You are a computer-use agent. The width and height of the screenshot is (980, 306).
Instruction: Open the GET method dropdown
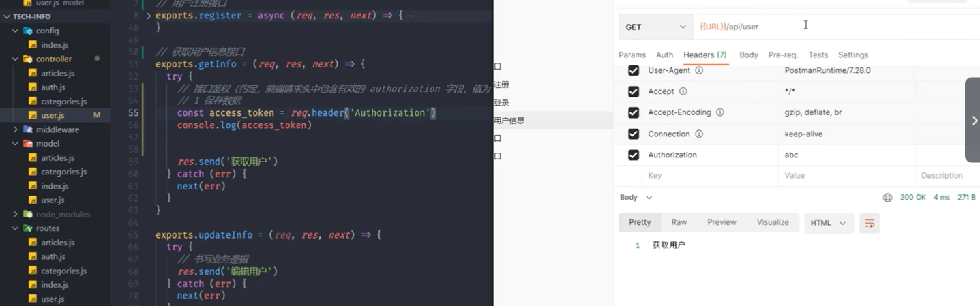coord(655,27)
